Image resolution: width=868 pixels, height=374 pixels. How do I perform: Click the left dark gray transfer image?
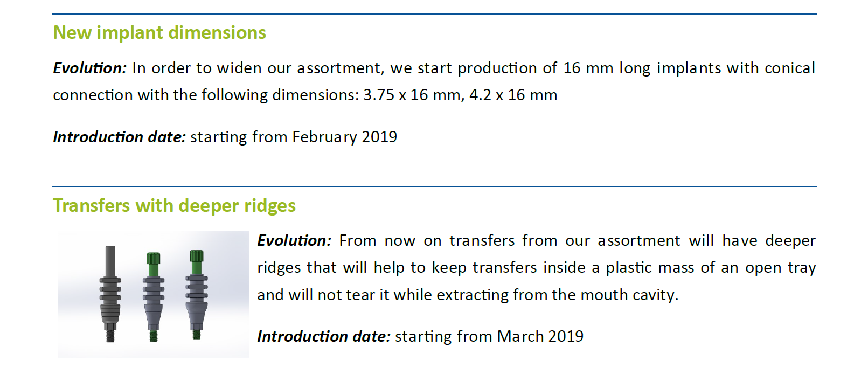pos(110,294)
